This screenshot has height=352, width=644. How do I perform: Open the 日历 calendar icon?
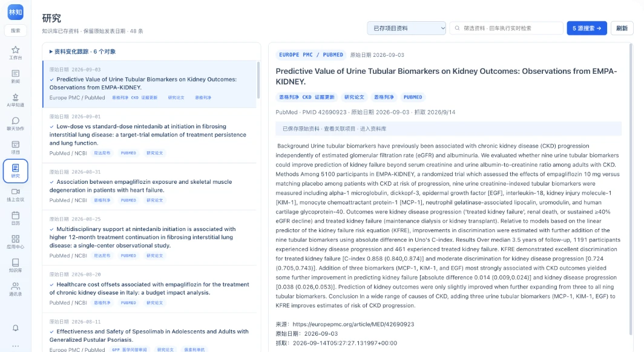click(15, 215)
